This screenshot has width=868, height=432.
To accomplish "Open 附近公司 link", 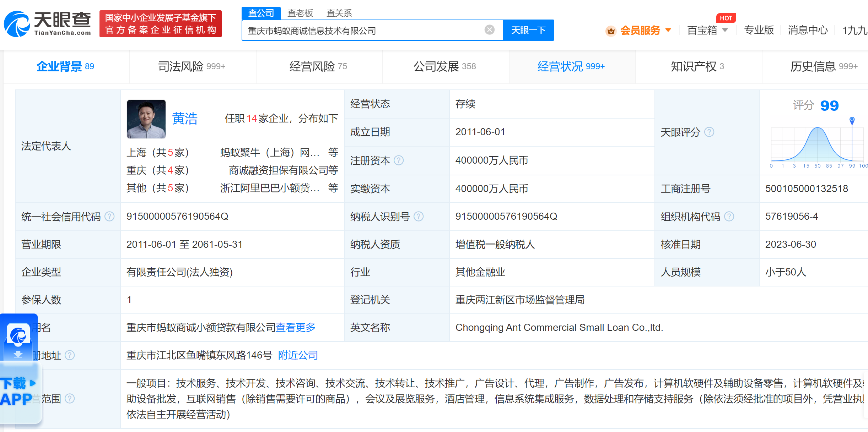I will point(298,355).
